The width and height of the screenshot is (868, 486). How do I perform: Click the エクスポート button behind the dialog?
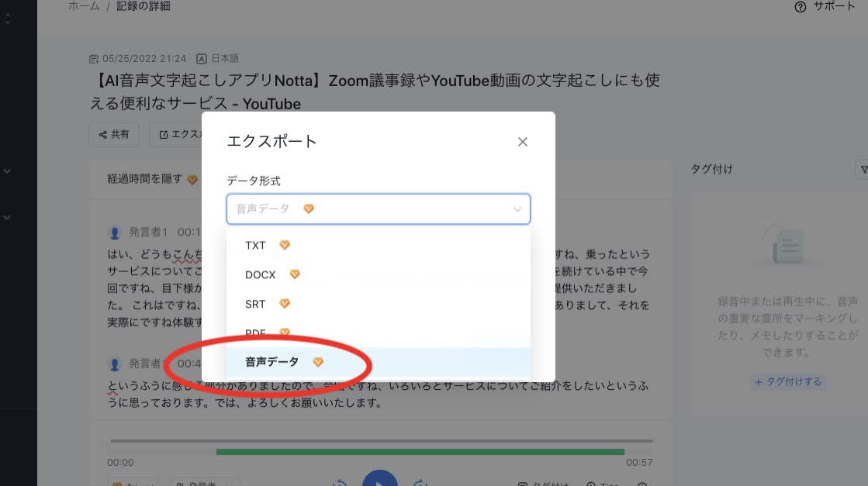pyautogui.click(x=176, y=134)
